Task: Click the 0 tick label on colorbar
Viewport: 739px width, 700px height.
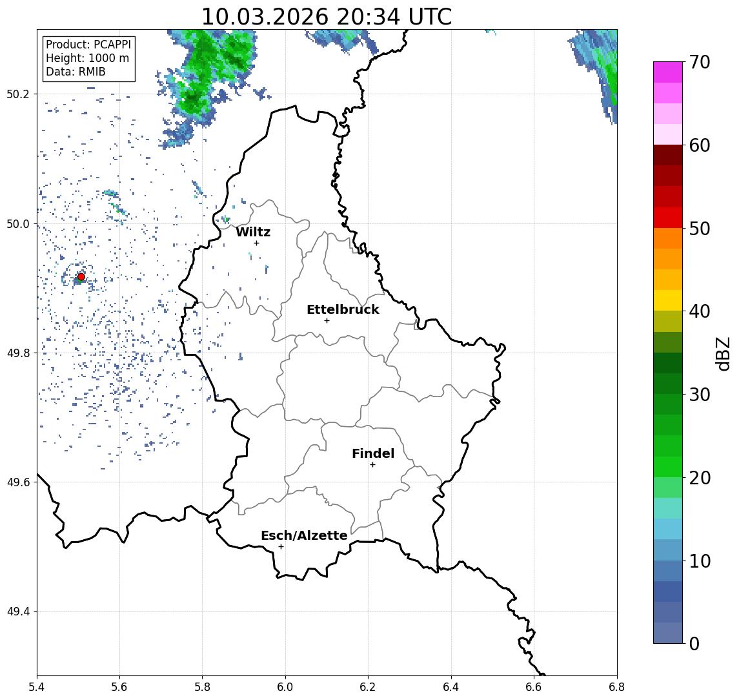Action: (x=694, y=643)
